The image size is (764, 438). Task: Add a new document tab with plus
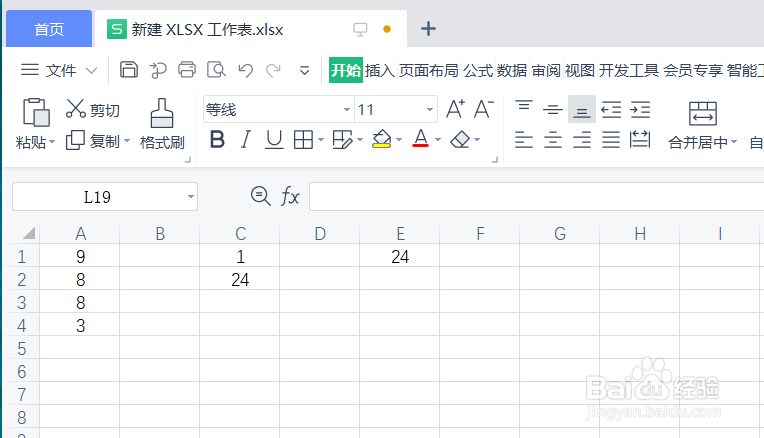(428, 29)
